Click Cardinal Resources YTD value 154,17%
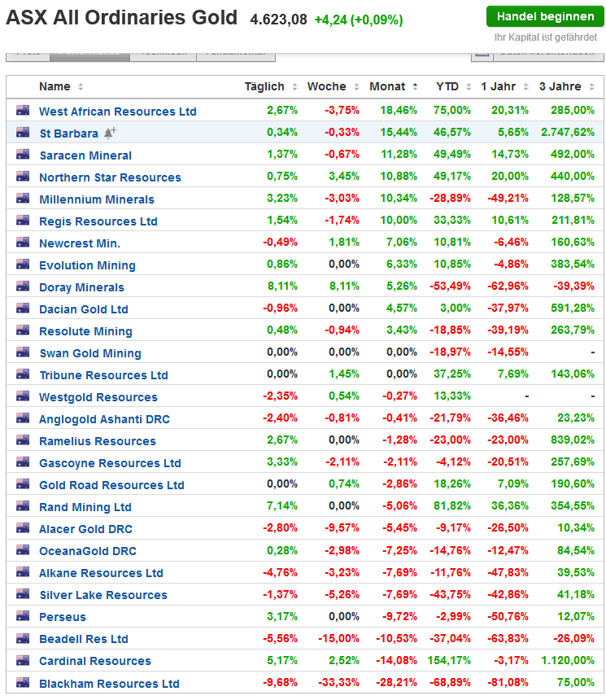Viewport: 606px width, 700px height. pyautogui.click(x=449, y=660)
